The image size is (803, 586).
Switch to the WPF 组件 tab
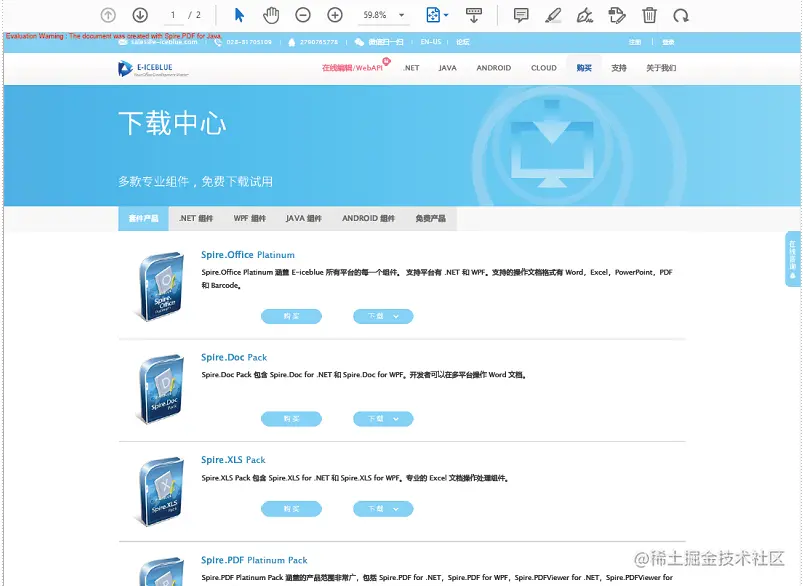(x=249, y=218)
